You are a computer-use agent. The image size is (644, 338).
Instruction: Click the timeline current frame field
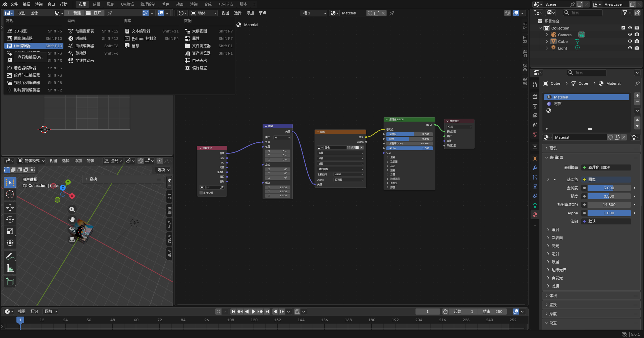427,312
